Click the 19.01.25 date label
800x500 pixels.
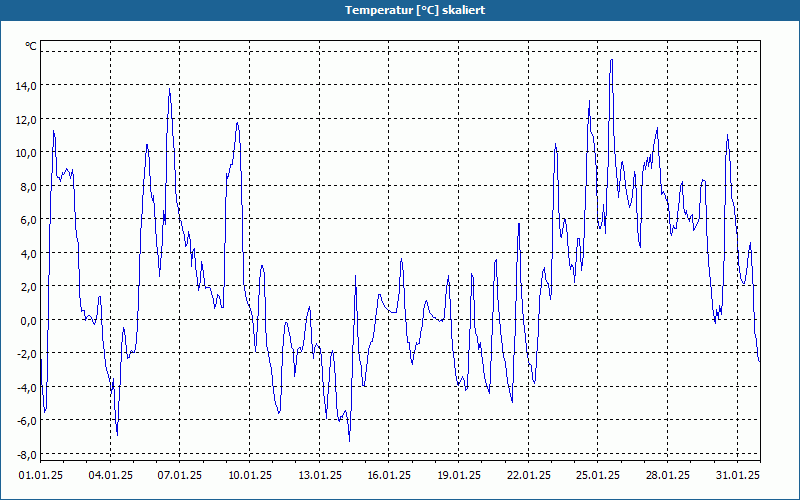[459, 475]
